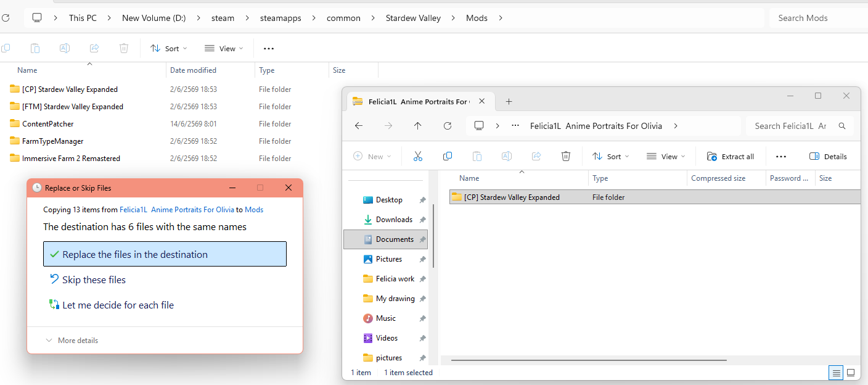Click horizontal scrollbar in Felicia1L file list

point(589,360)
